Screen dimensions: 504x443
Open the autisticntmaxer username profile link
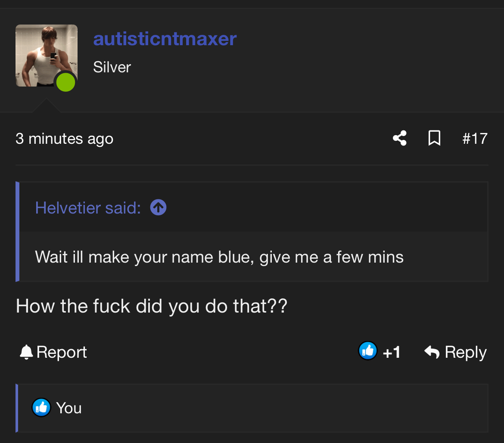(165, 39)
